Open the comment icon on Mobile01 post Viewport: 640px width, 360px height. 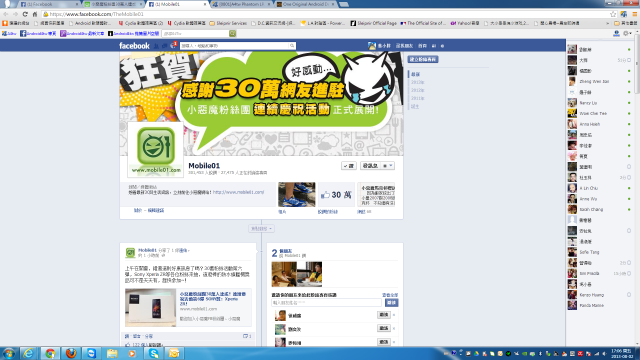pos(247,336)
